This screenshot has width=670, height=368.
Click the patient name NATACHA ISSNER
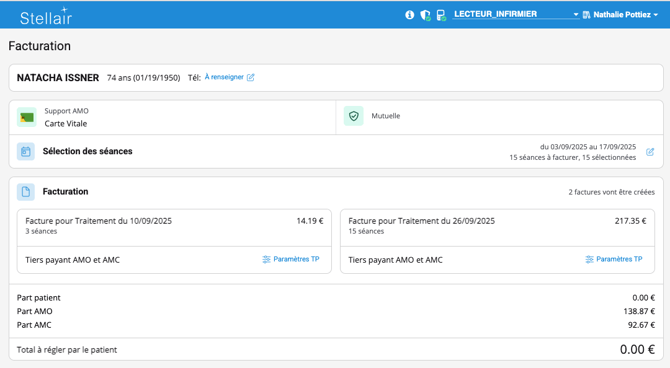pos(58,78)
